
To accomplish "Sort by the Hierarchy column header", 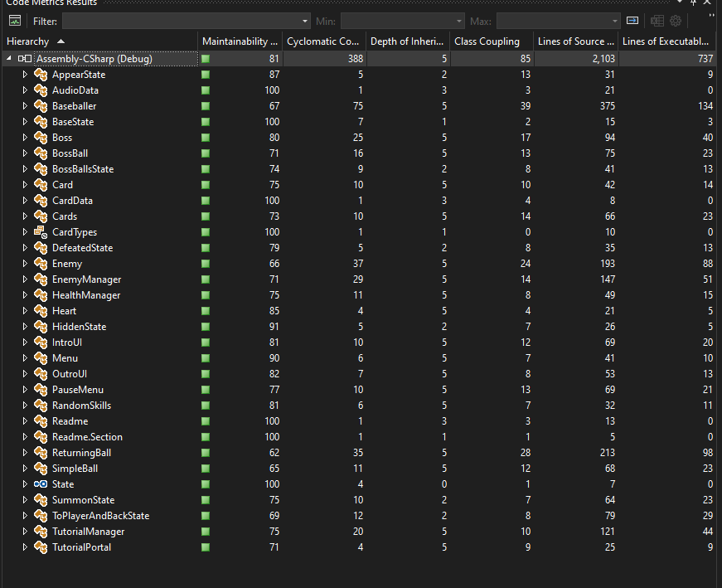I will (100, 41).
